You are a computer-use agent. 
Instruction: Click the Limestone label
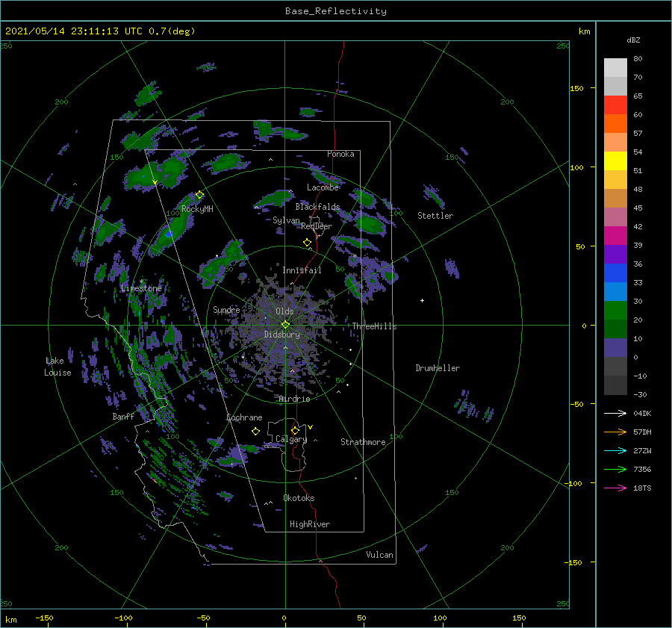coord(141,288)
